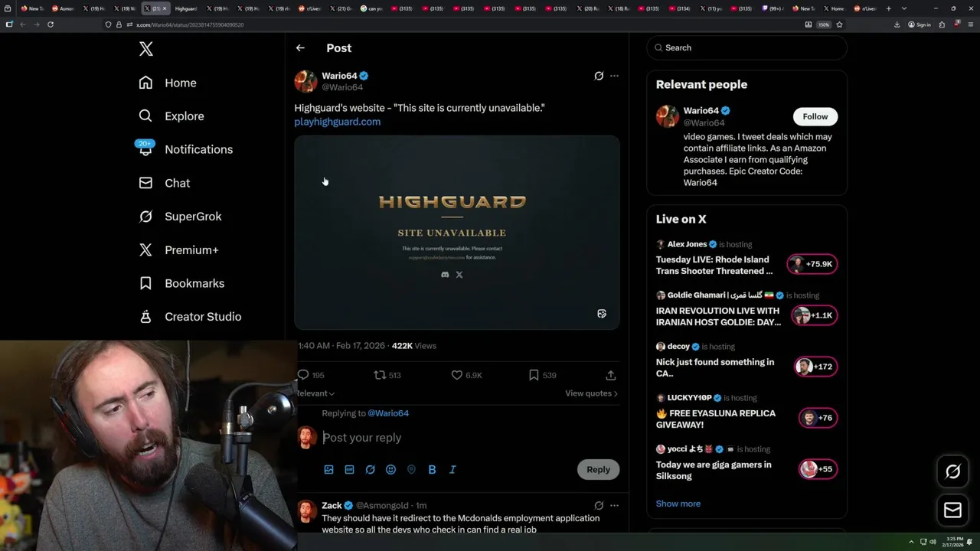Open Notifications in the sidebar

185,149
